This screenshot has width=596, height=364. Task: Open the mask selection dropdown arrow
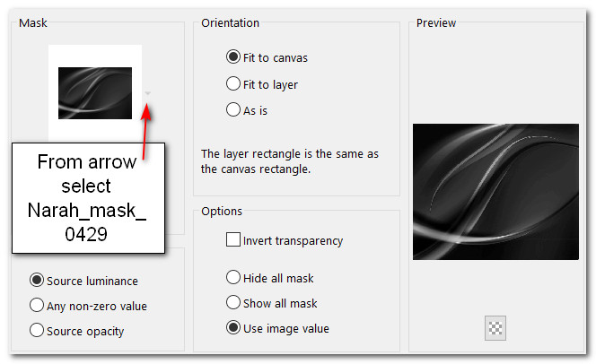point(148,92)
